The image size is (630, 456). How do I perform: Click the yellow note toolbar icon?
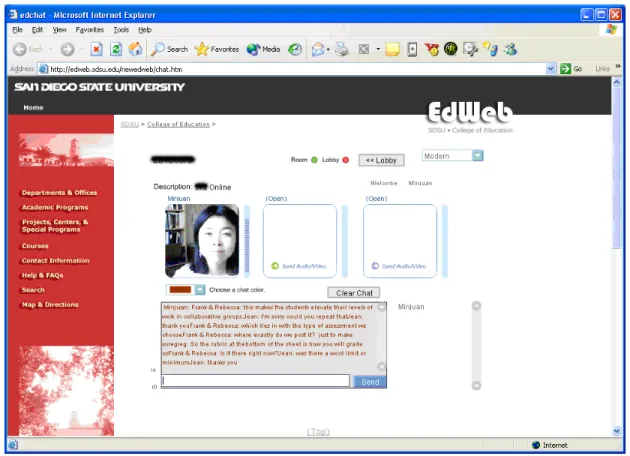coord(392,49)
